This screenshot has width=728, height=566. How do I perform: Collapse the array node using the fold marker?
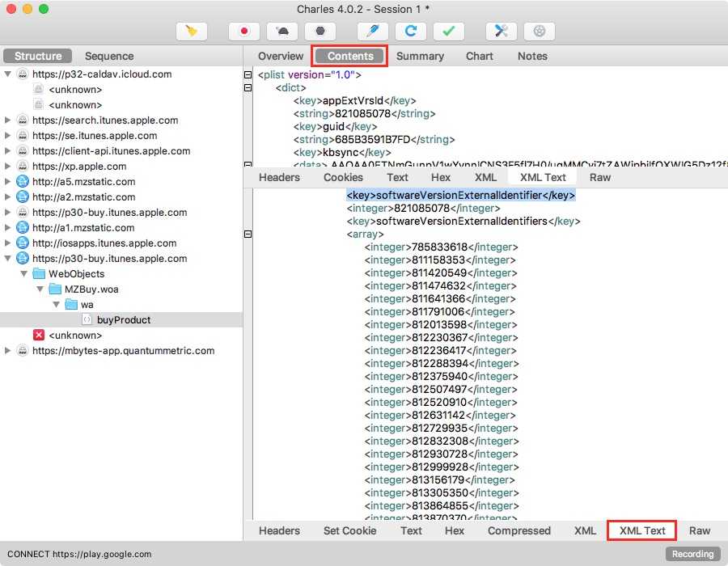(x=248, y=234)
